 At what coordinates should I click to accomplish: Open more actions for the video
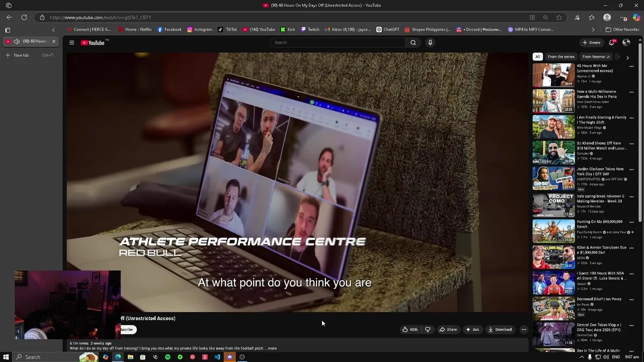pyautogui.click(x=524, y=329)
